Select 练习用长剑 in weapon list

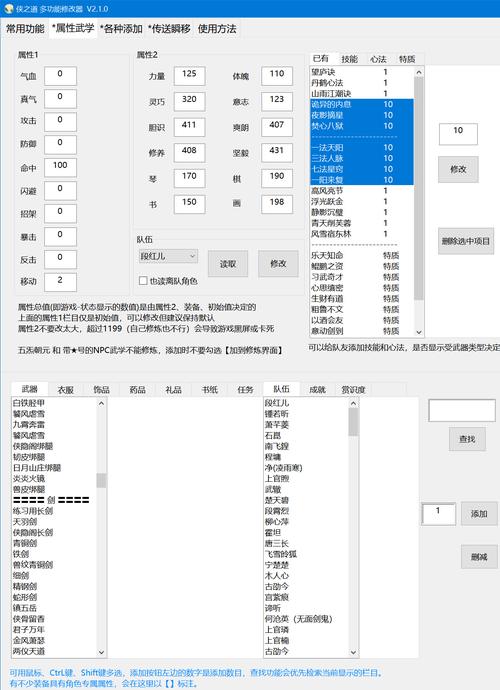pyautogui.click(x=54, y=511)
